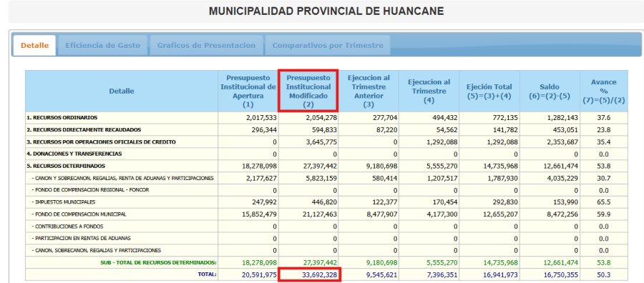644x283 pixels.
Task: Click Recursos por Operaciones Oficiales de Credito
Action: click(x=101, y=142)
